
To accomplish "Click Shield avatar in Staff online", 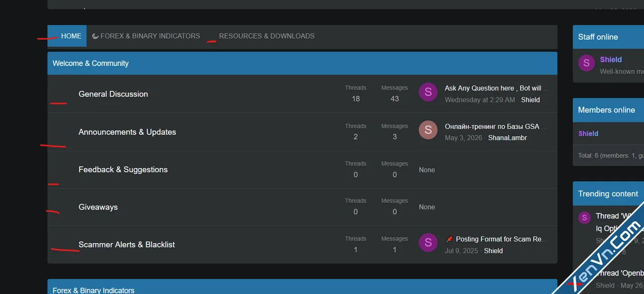I will [x=586, y=63].
